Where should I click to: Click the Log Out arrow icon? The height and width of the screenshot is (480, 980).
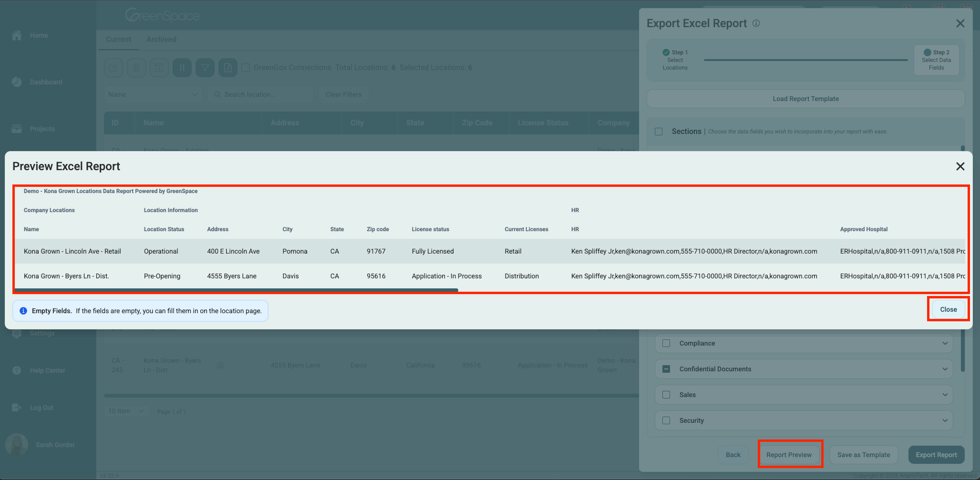[17, 408]
